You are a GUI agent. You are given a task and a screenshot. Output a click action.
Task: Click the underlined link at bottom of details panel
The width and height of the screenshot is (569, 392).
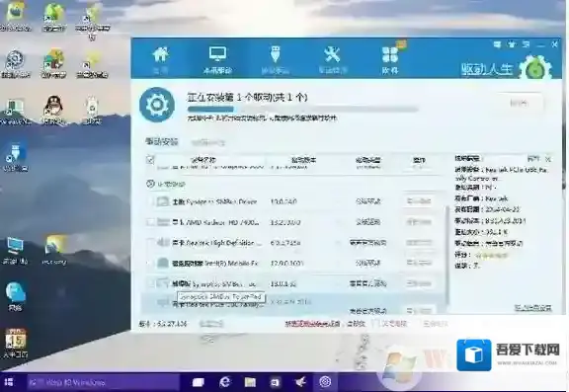pyautogui.click(x=533, y=308)
